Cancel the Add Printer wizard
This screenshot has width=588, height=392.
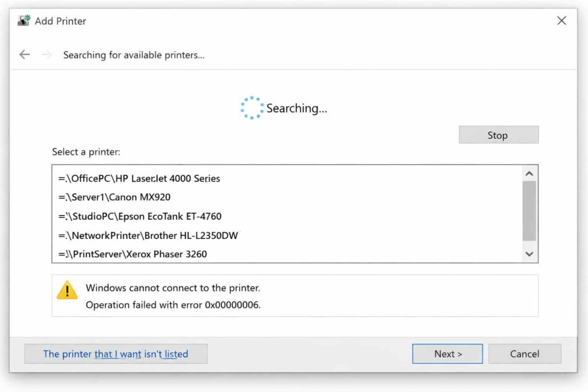click(524, 354)
